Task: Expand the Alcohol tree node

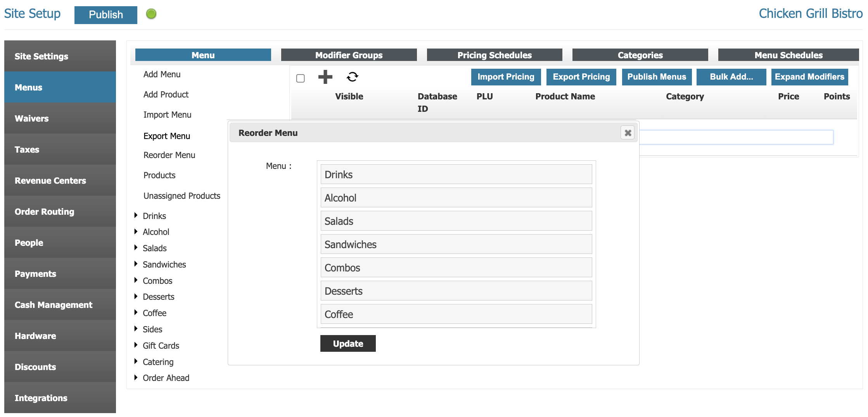Action: click(x=136, y=232)
